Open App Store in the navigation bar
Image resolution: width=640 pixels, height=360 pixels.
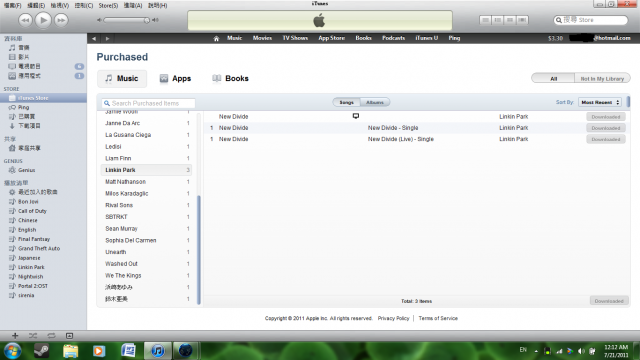pyautogui.click(x=331, y=38)
